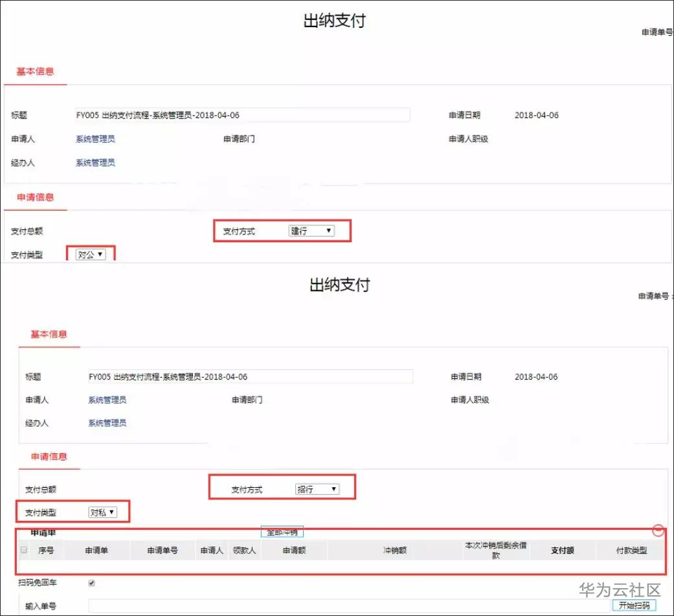Viewport: 674px width, 616px height.
Task: Click date 2018-04-06 beside 申请日期 in 对私 form
Action: (536, 376)
